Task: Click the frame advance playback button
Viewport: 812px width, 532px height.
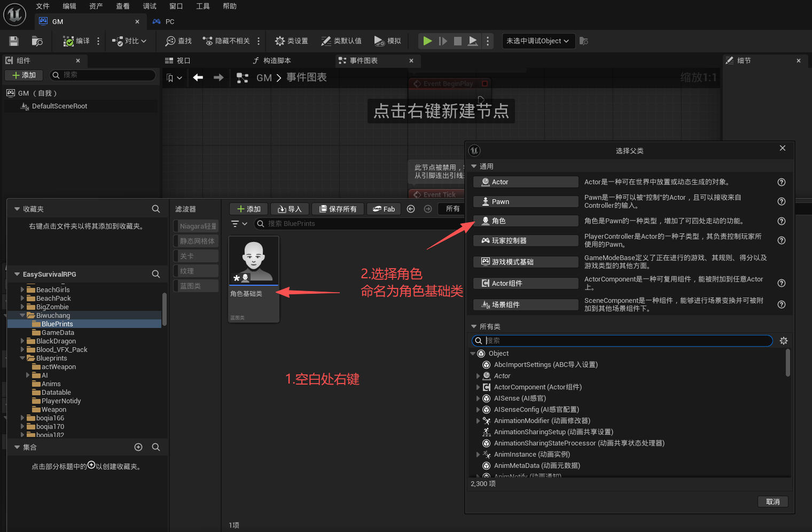Action: [443, 41]
